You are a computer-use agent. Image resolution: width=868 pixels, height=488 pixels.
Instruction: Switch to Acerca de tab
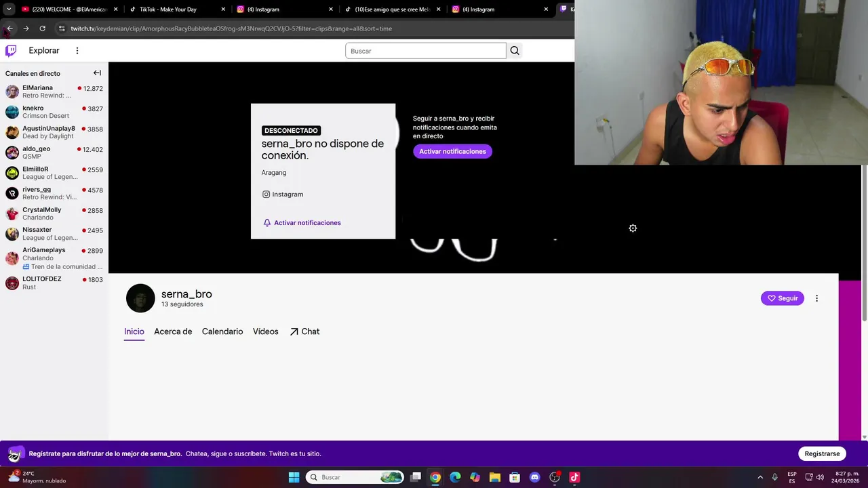click(x=173, y=331)
